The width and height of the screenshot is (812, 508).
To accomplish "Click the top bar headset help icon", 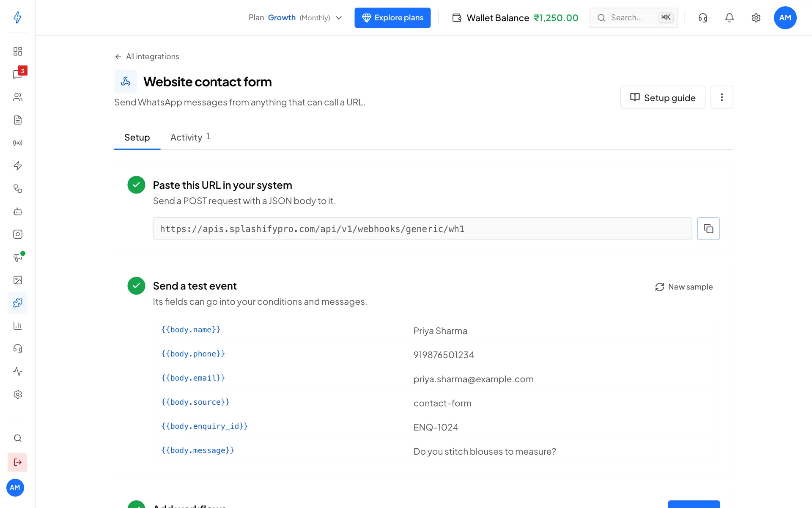I will 702,18.
